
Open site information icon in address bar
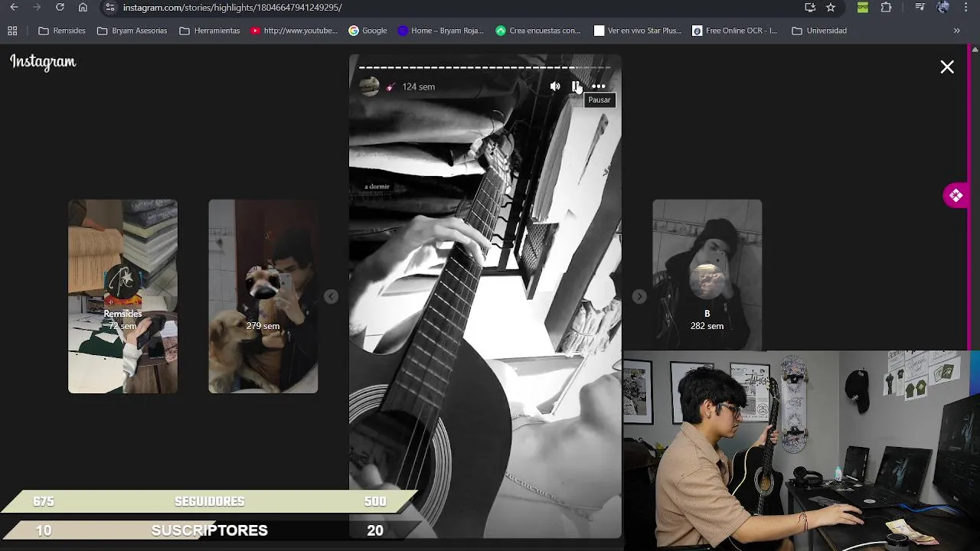click(110, 8)
